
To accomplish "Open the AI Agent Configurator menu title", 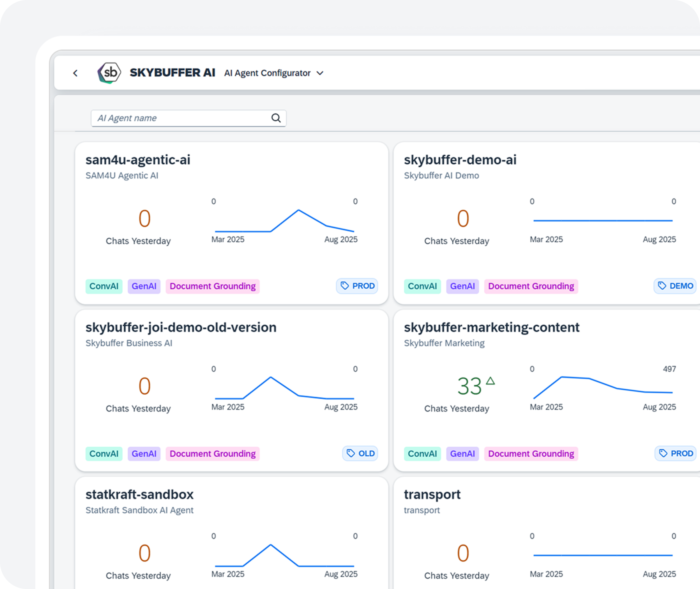I will click(267, 73).
